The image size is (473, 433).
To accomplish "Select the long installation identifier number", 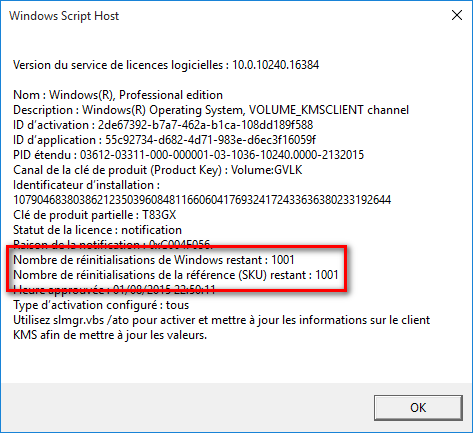I will pyautogui.click(x=202, y=200).
